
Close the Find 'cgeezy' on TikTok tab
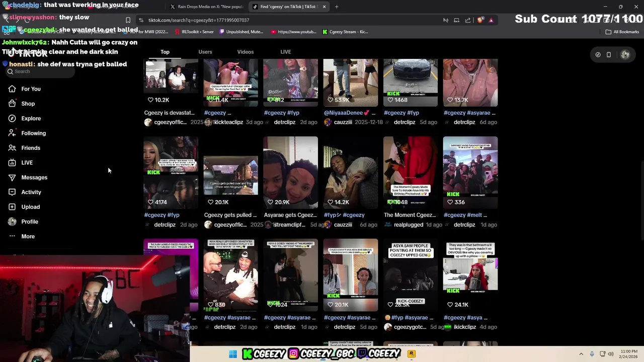click(x=324, y=7)
